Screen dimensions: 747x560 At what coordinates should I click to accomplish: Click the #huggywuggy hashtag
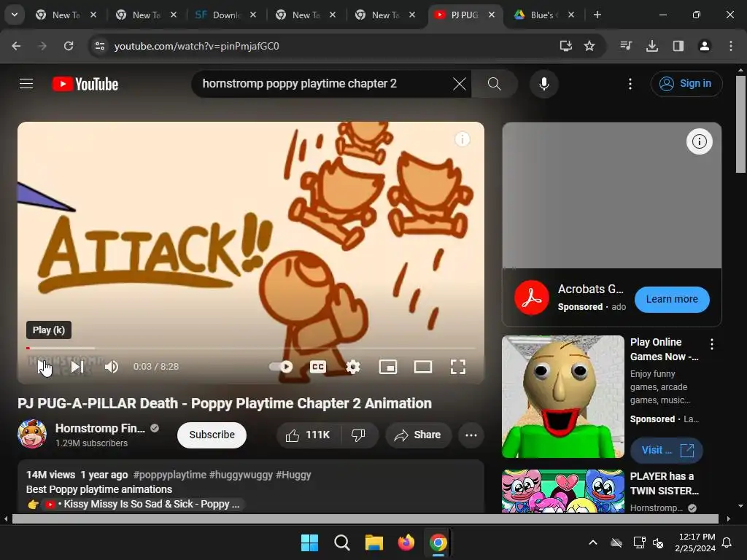[x=241, y=475]
